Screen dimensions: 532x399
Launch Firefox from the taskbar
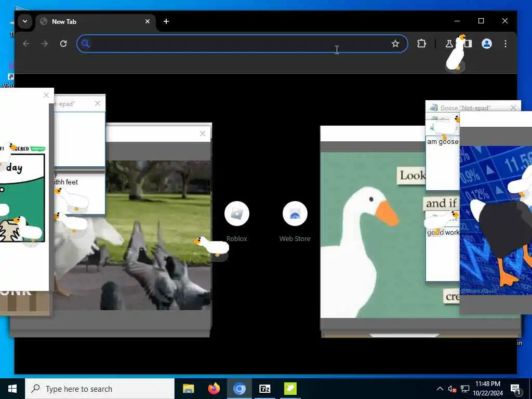pos(214,389)
